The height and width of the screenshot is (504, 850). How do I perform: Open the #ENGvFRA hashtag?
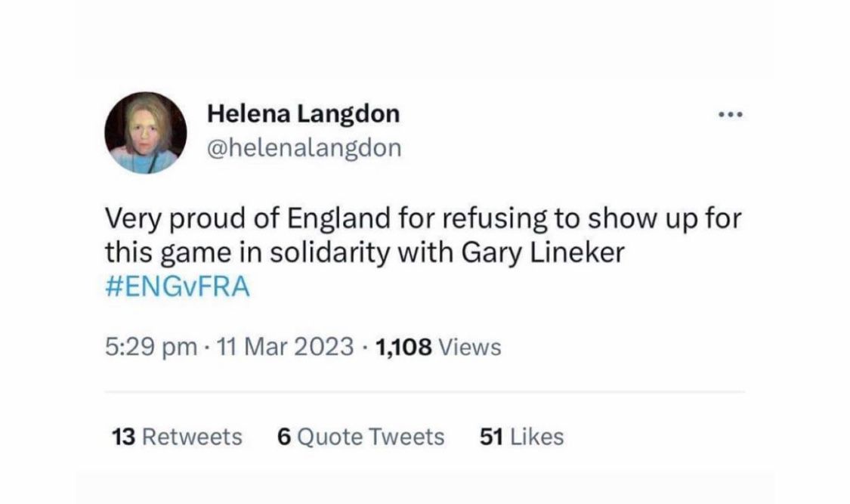(178, 286)
